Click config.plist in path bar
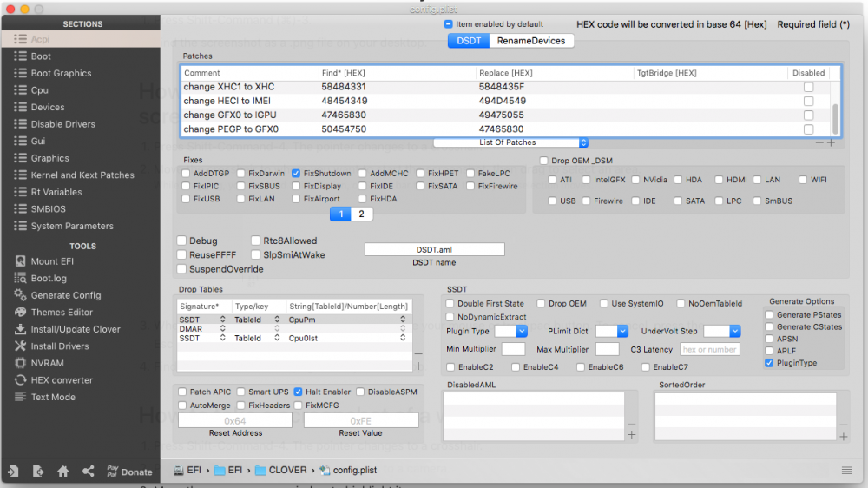 click(x=348, y=471)
